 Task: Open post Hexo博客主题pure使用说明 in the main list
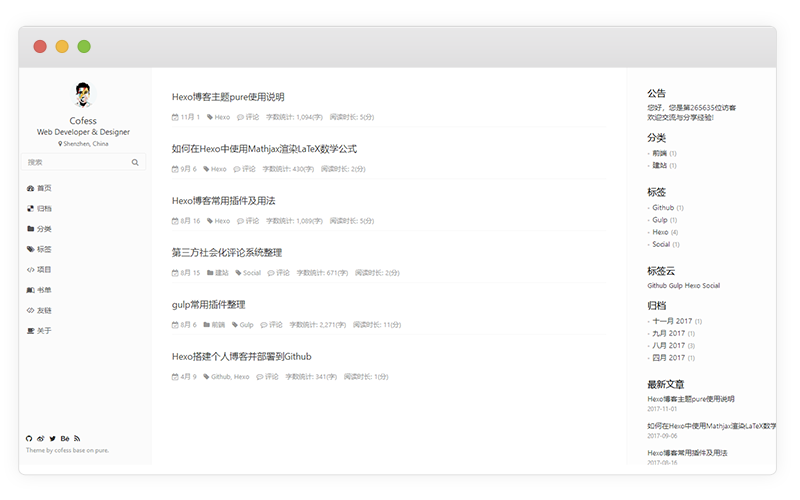click(x=228, y=97)
